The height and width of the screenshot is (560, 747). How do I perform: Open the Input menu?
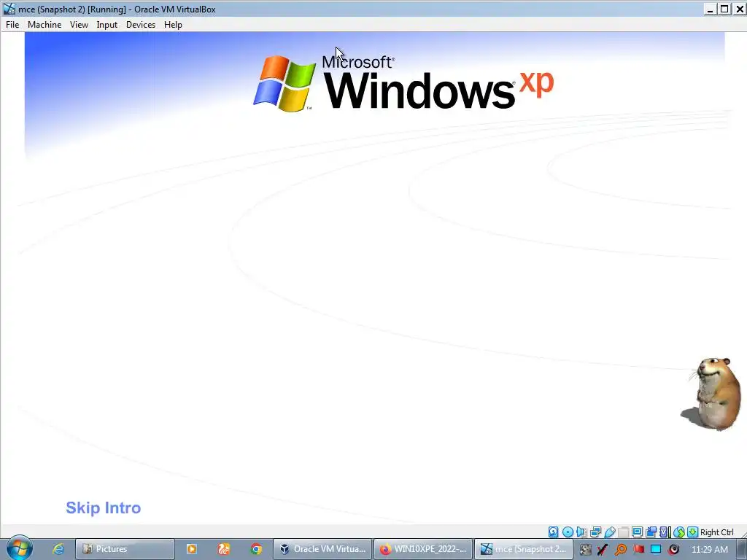(x=107, y=25)
